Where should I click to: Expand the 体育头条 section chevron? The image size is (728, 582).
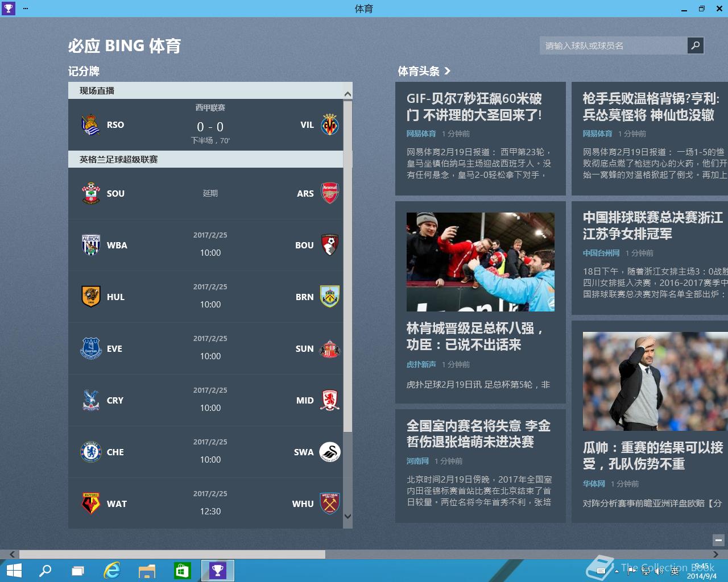point(448,71)
